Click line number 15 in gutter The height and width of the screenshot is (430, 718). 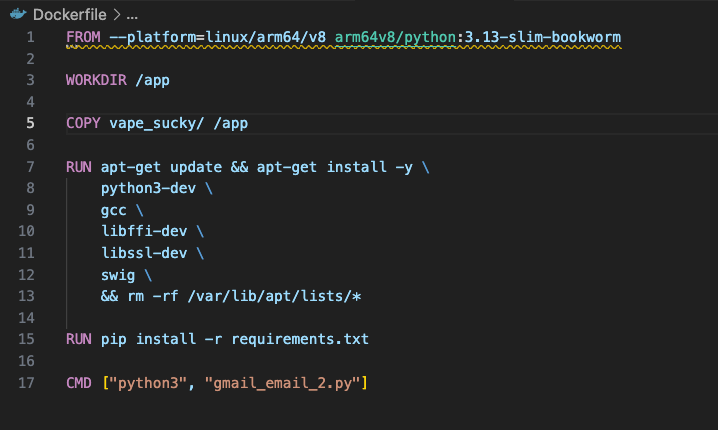click(26, 339)
